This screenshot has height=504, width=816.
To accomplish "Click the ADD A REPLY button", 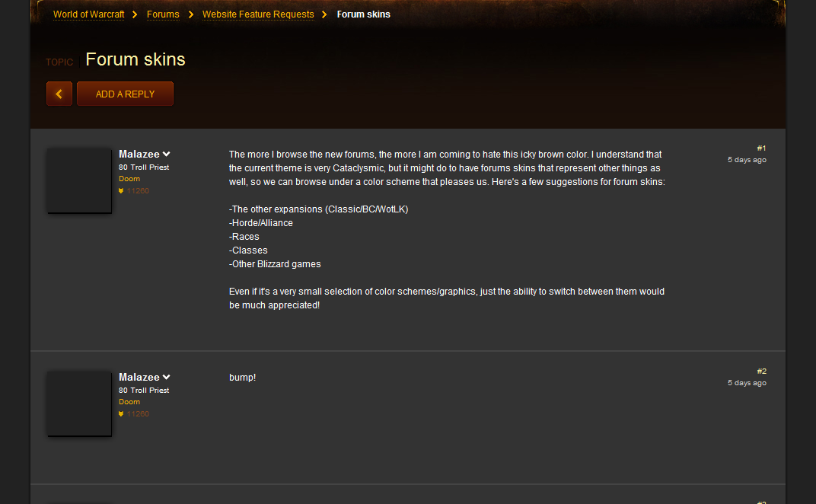I will pos(124,93).
